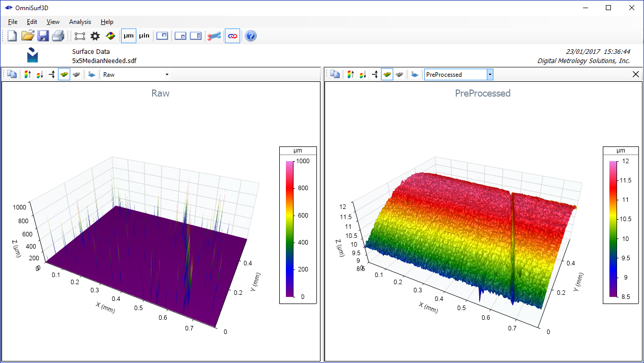Expand the PreProcessed data selector dropdown

click(x=489, y=74)
